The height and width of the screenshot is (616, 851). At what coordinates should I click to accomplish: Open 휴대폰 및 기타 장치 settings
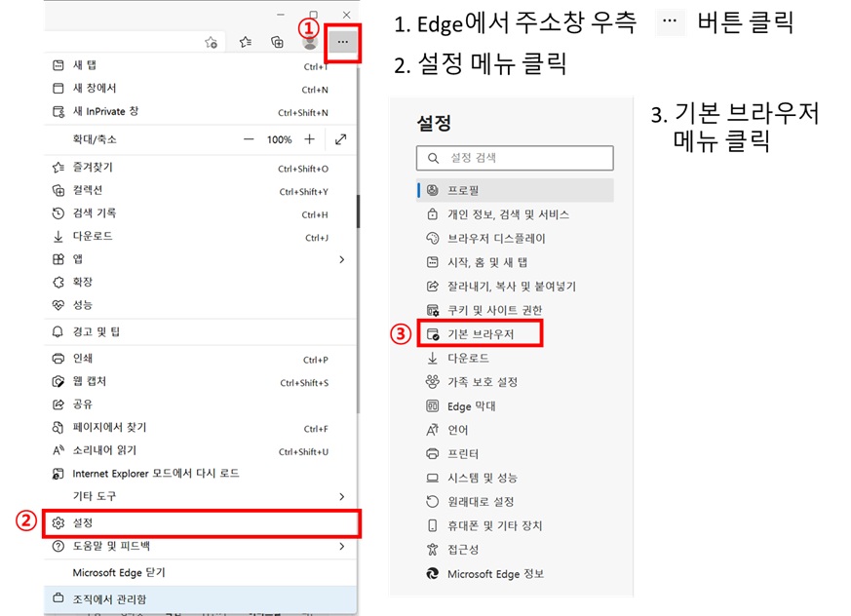coord(515,525)
